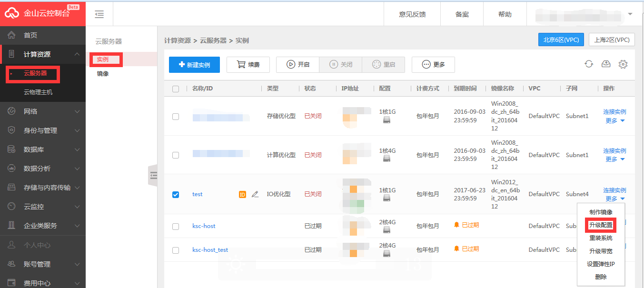Click 帮助 in the top bar
This screenshot has width=644, height=288.
point(505,14)
